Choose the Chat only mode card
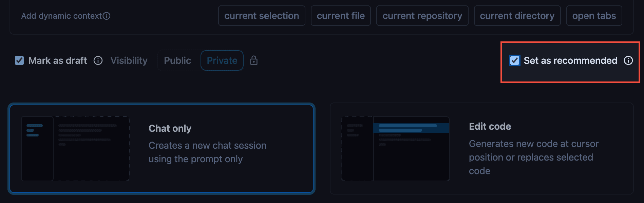Image resolution: width=644 pixels, height=203 pixels. coord(162,149)
